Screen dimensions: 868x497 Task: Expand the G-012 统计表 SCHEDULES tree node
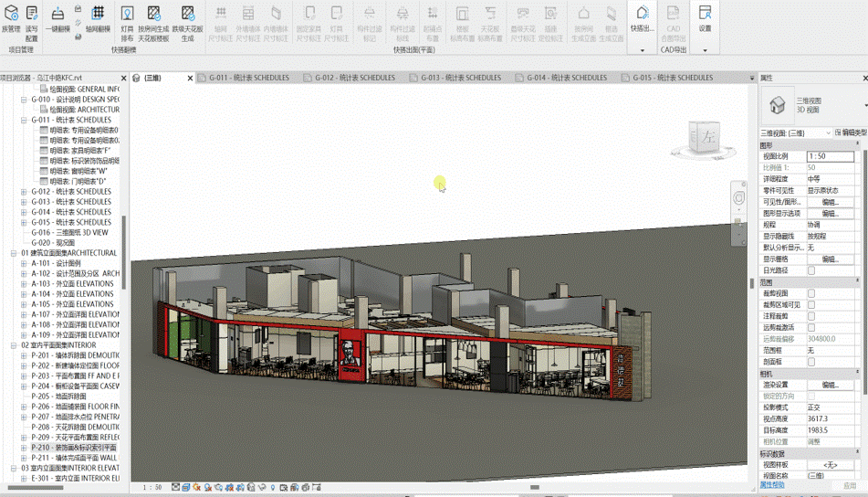pyautogui.click(x=24, y=192)
